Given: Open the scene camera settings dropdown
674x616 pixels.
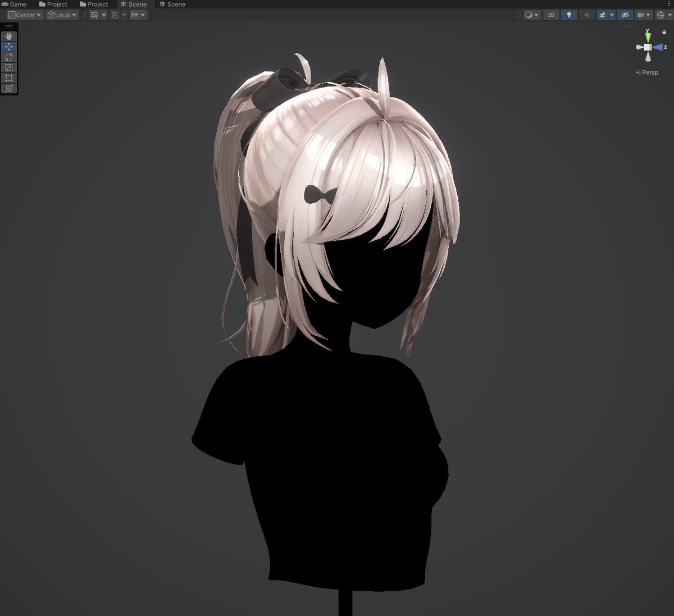Looking at the screenshot, I should [x=644, y=15].
